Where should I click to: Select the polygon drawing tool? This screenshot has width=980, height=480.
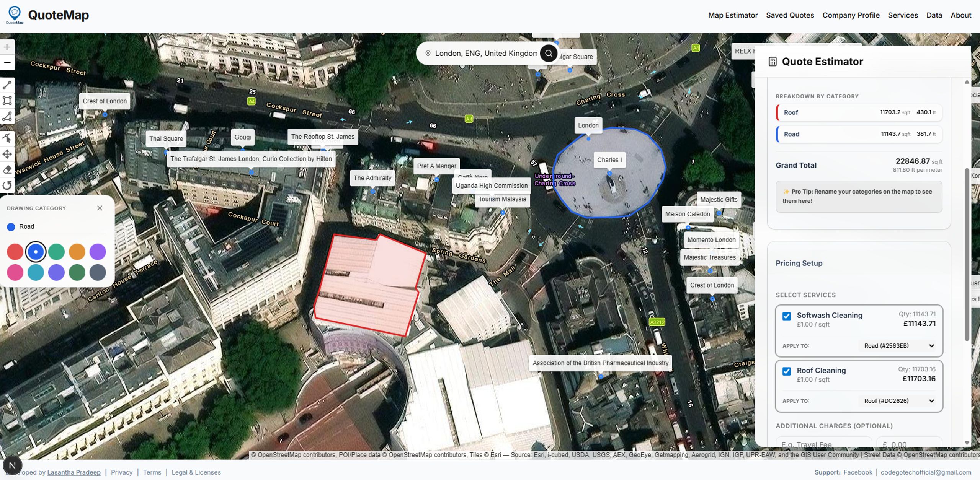click(7, 116)
